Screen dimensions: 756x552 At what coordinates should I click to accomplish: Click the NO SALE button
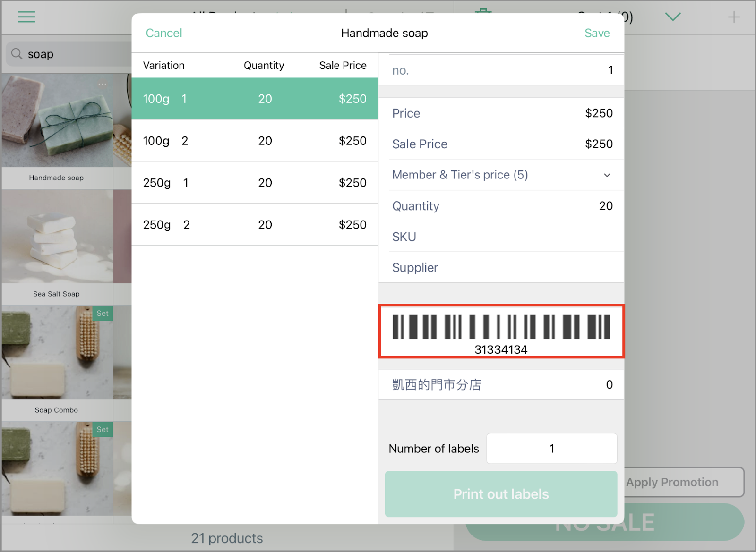point(605,522)
